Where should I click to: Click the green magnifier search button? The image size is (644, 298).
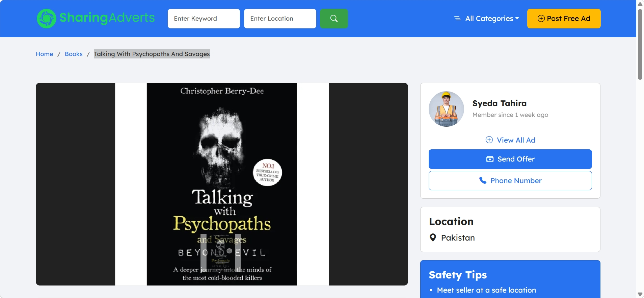click(334, 19)
